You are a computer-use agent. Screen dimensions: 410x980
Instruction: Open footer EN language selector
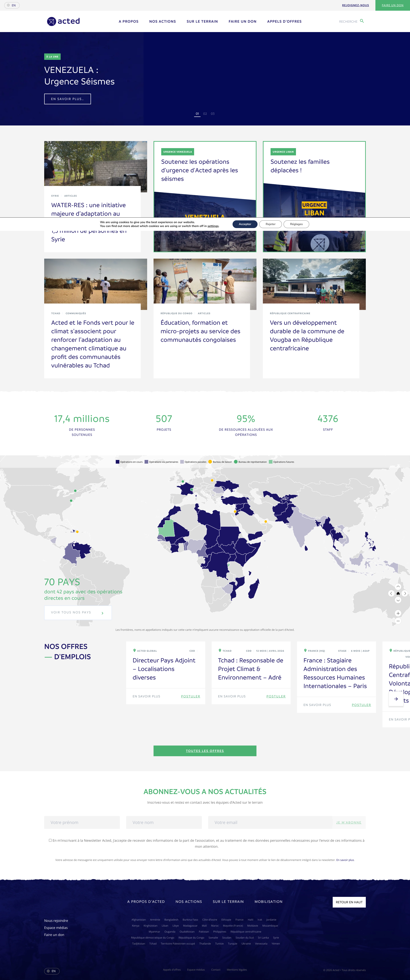52,971
